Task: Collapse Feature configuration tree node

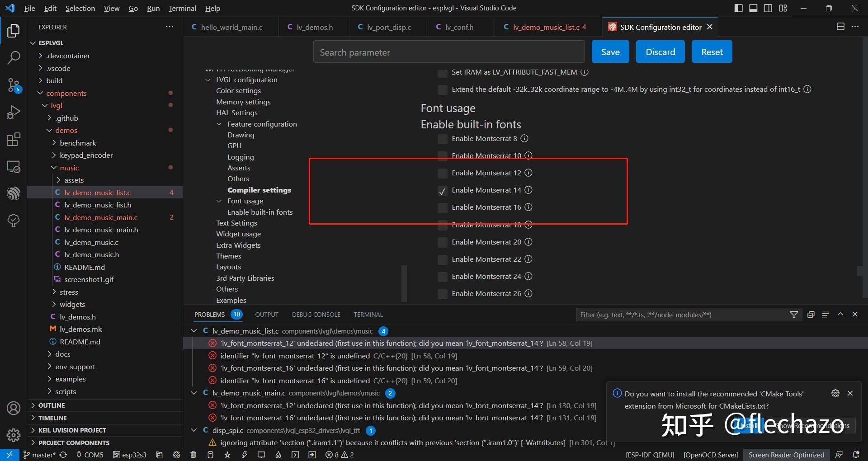Action: point(219,124)
